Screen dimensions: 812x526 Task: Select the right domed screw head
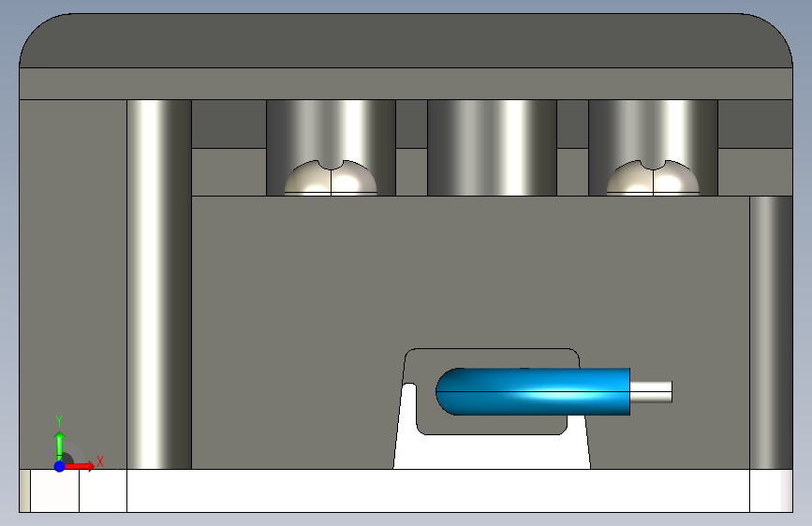pyautogui.click(x=653, y=178)
